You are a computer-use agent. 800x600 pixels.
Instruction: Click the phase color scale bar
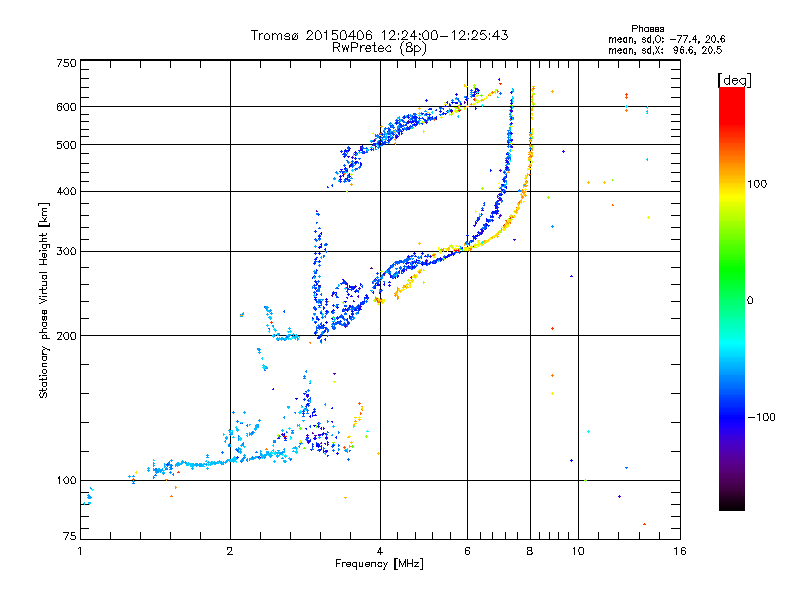click(x=732, y=298)
